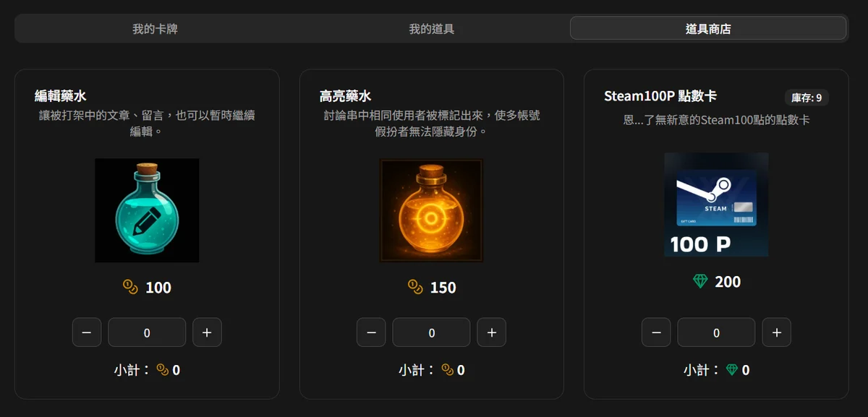Click the coin icon in 編輯藥水 subtotal
This screenshot has width=868, height=417.
point(163,370)
